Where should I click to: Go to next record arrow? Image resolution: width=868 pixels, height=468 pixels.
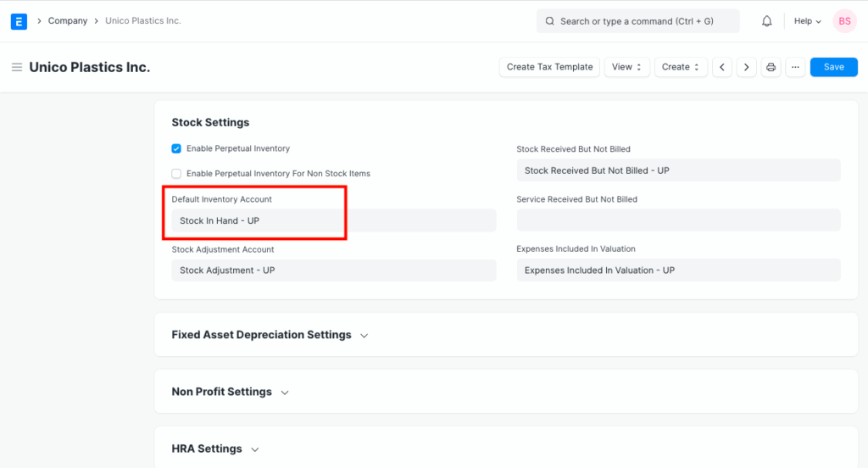746,67
